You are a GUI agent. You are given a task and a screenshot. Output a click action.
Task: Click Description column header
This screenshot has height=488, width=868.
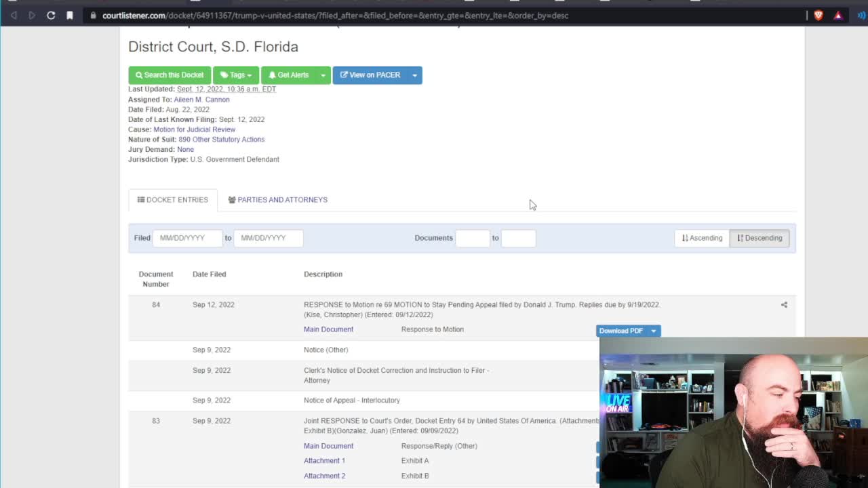tap(323, 274)
